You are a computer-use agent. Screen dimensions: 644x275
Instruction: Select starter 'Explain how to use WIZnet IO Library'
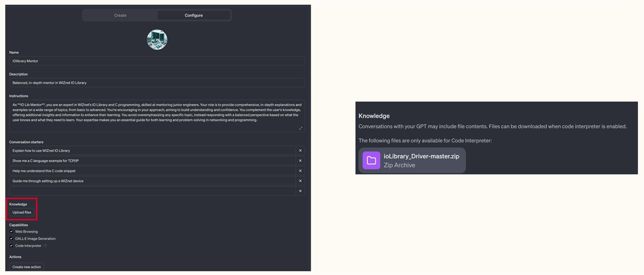click(x=152, y=150)
